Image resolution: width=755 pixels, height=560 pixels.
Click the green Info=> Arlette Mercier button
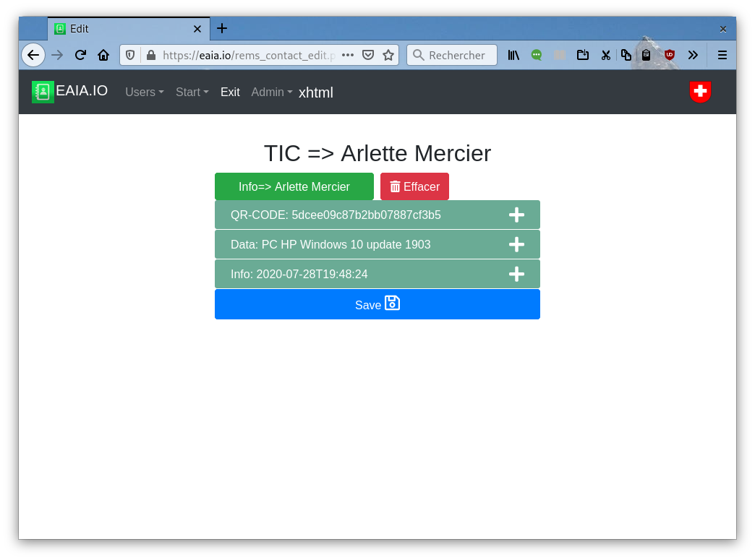point(294,186)
